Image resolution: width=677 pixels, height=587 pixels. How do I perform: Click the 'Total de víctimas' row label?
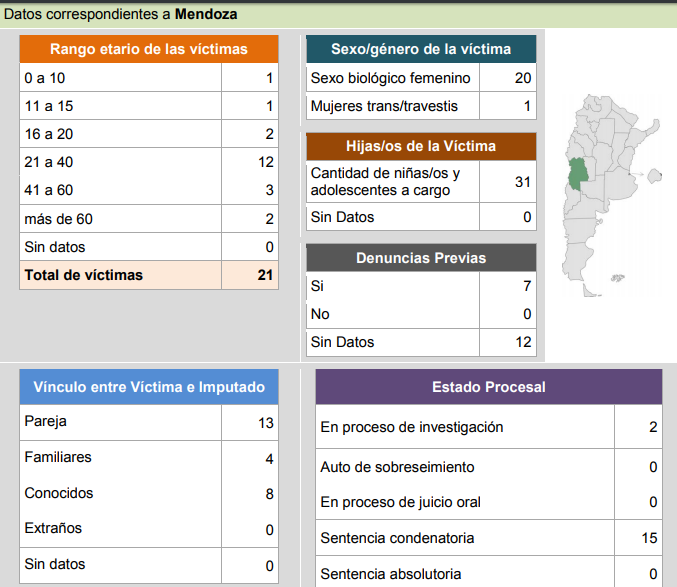(84, 275)
